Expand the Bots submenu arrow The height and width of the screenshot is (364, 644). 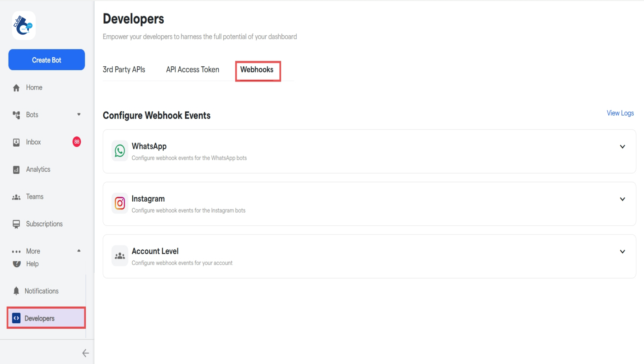[x=79, y=115]
